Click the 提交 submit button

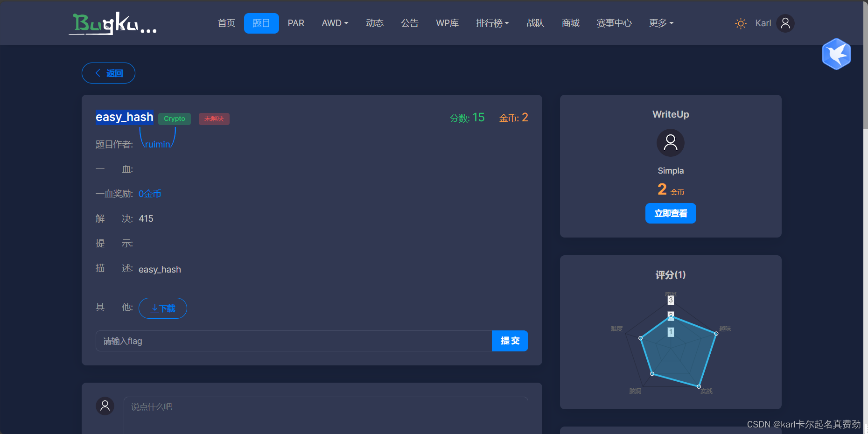pos(510,341)
